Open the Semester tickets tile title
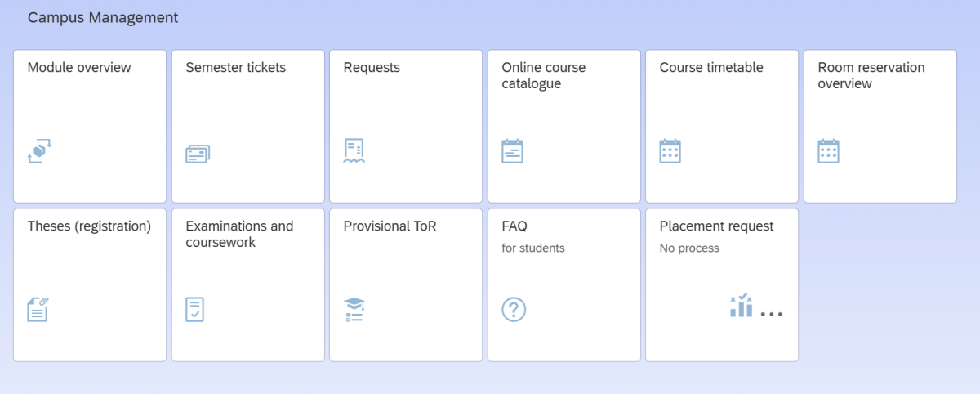 tap(236, 68)
